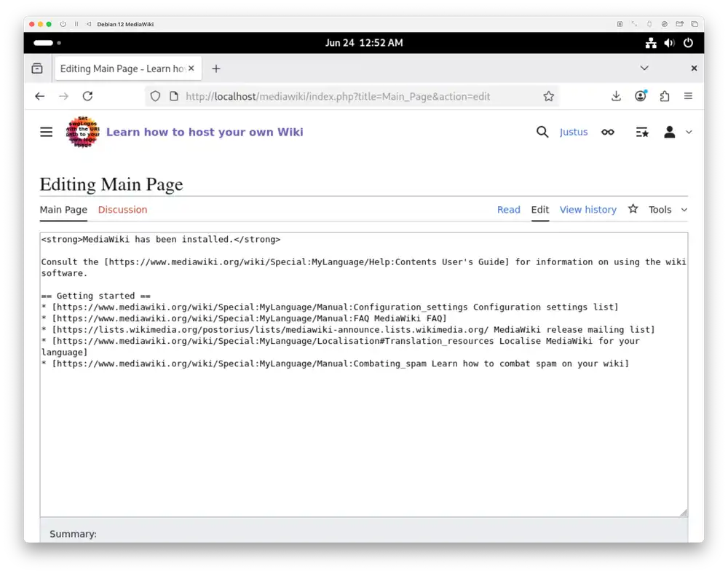Image resolution: width=728 pixels, height=574 pixels.
Task: Click the network status icon
Action: pos(651,43)
